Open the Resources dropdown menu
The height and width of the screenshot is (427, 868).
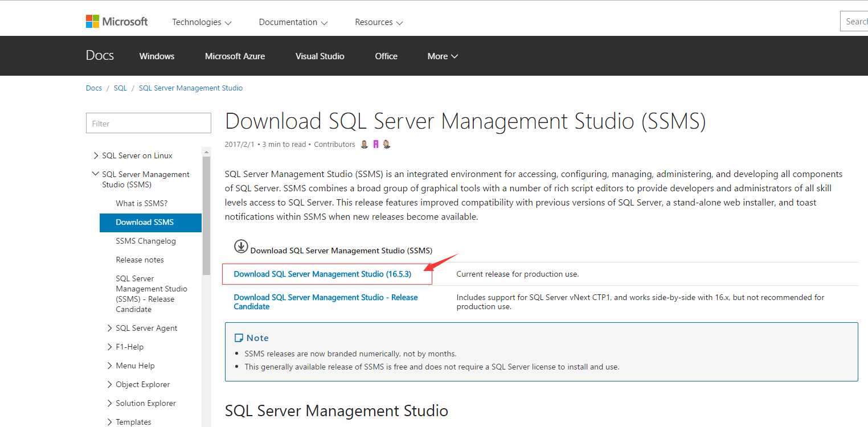379,22
